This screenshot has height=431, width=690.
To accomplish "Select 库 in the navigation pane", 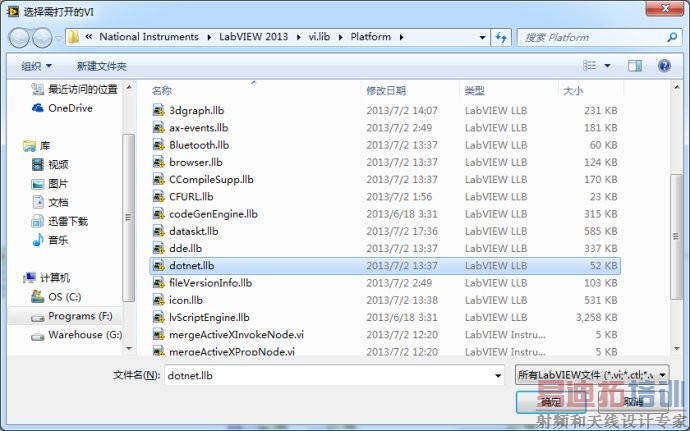I will tap(37, 146).
